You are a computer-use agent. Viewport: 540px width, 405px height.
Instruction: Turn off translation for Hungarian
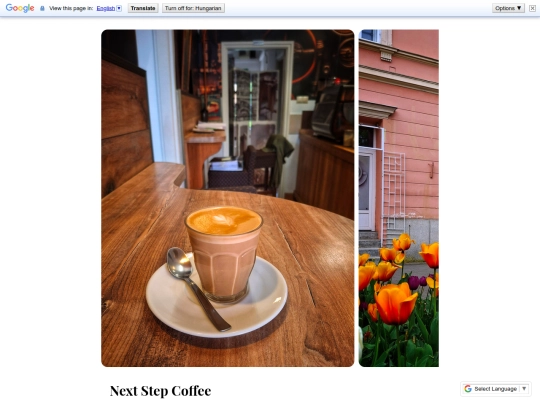193,8
